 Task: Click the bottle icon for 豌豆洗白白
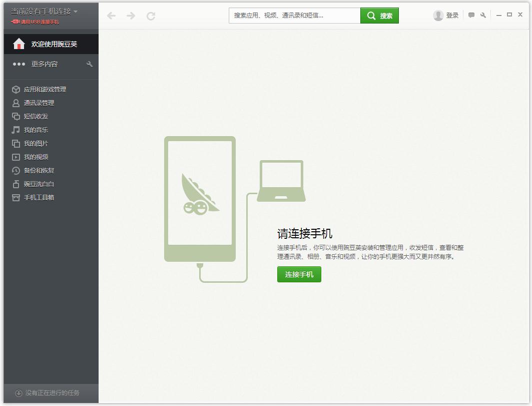[x=16, y=184]
